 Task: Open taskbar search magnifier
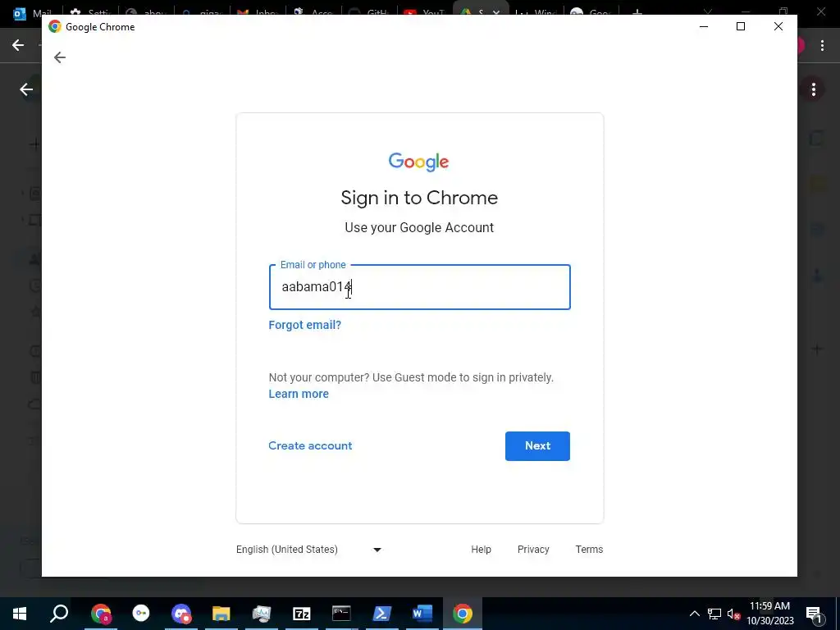click(59, 614)
